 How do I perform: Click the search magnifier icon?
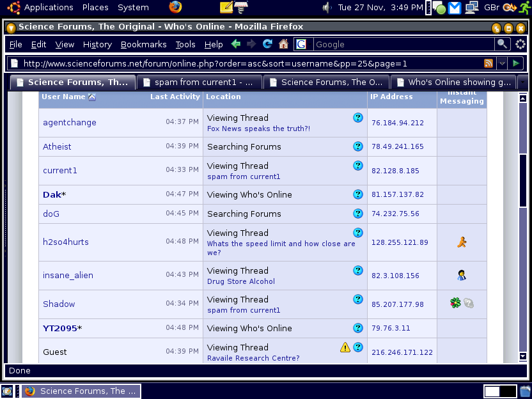pos(503,44)
